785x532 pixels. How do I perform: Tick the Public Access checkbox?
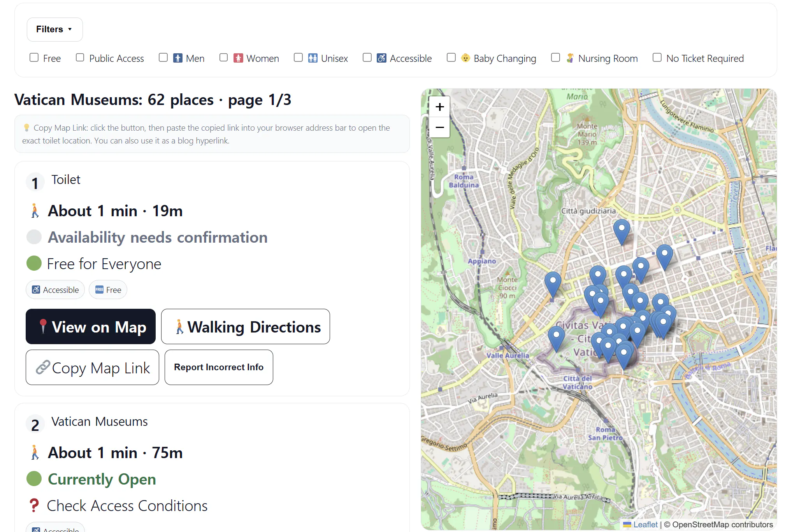80,58
